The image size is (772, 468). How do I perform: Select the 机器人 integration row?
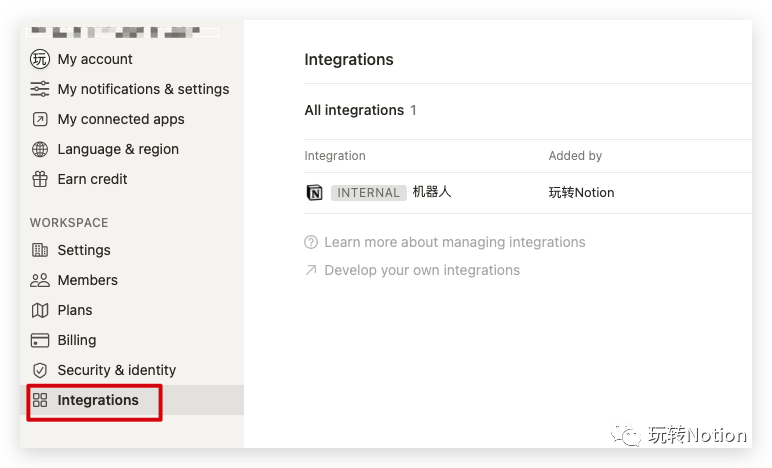(432, 192)
